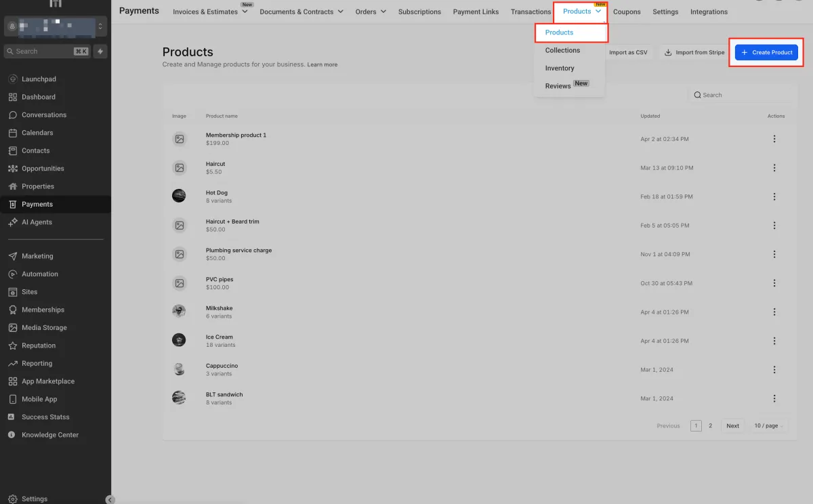This screenshot has width=813, height=504.
Task: Open the Settings tab in Payments
Action: coord(665,12)
